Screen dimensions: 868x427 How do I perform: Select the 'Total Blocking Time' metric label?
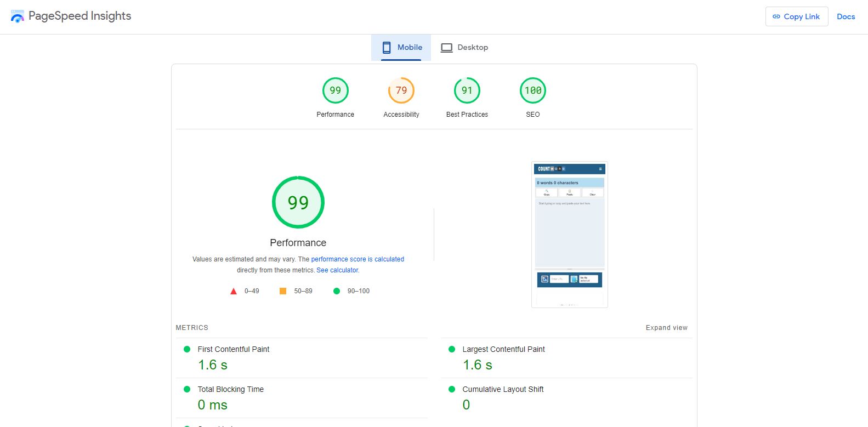click(x=231, y=389)
